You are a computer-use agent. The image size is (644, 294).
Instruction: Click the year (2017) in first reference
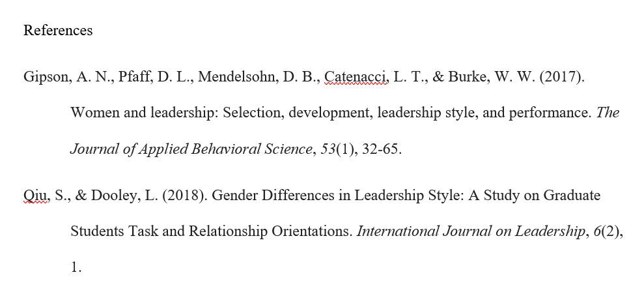point(560,77)
